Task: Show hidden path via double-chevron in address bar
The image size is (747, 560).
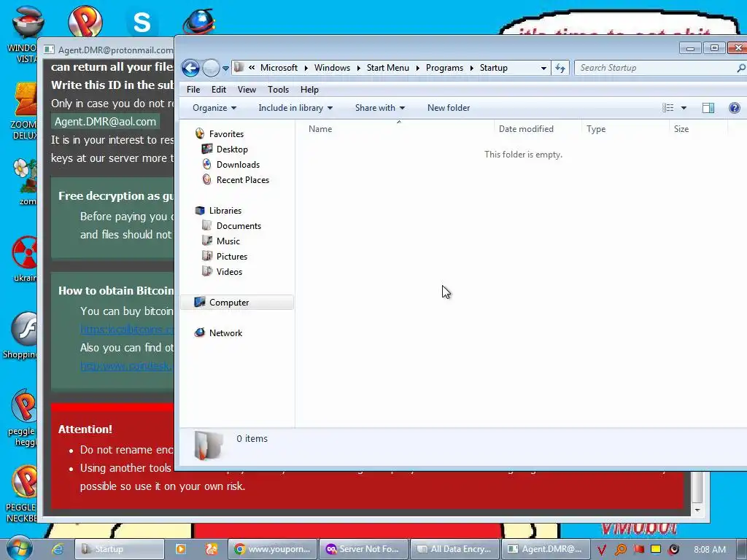Action: coord(252,68)
